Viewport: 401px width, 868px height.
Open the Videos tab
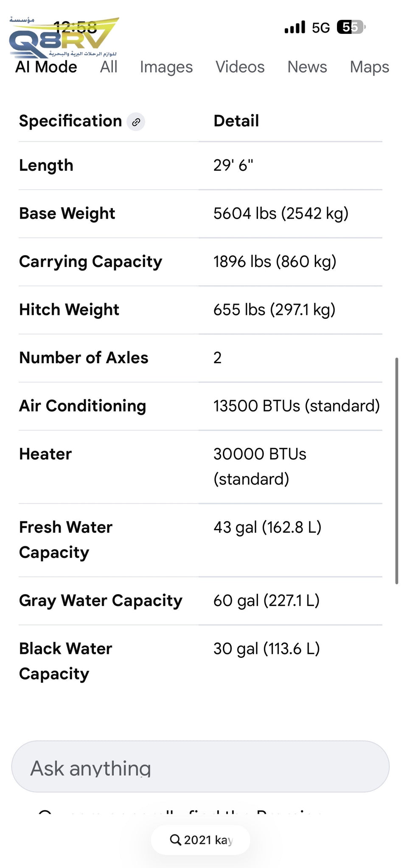tap(240, 67)
